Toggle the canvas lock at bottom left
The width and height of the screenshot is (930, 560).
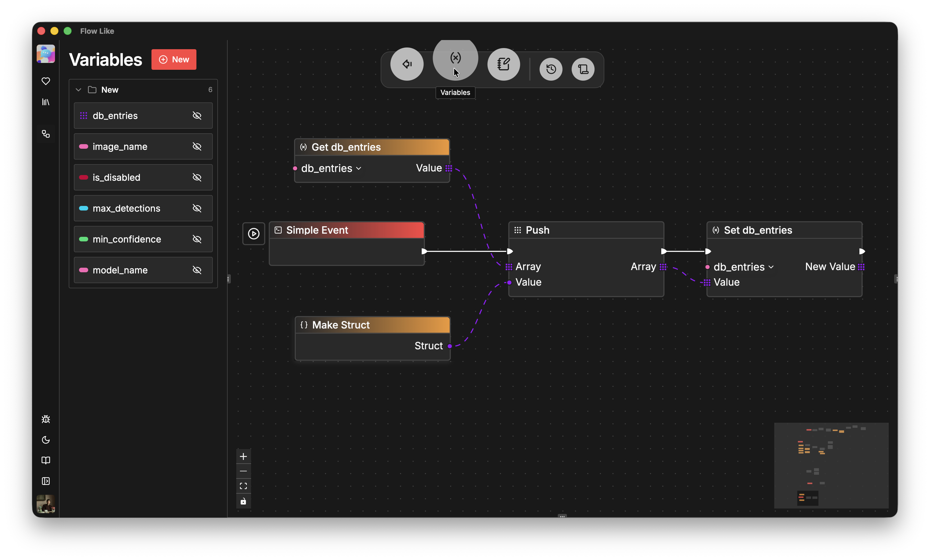click(x=243, y=502)
